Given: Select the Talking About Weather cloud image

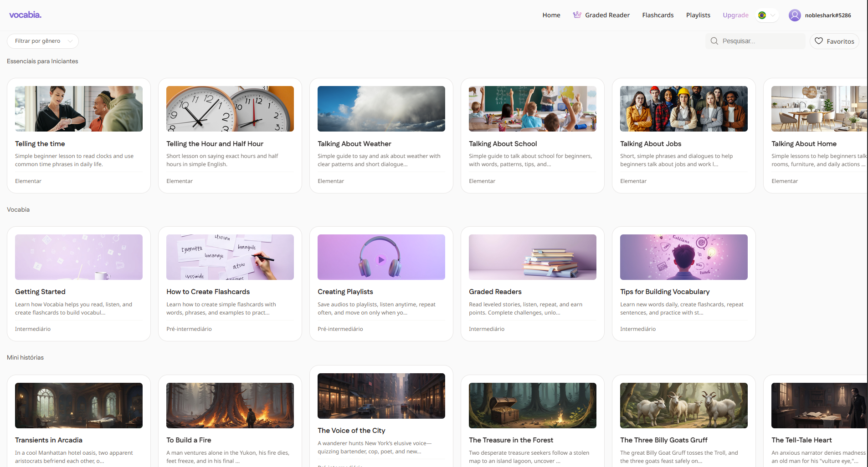Looking at the screenshot, I should pos(381,109).
